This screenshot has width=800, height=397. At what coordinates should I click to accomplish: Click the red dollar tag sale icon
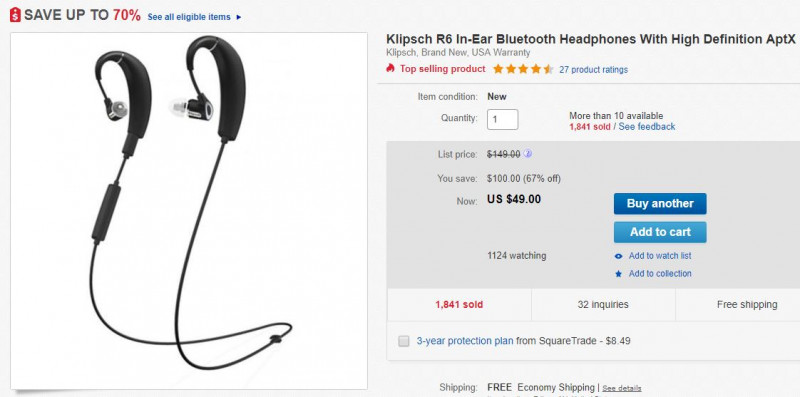[15, 15]
